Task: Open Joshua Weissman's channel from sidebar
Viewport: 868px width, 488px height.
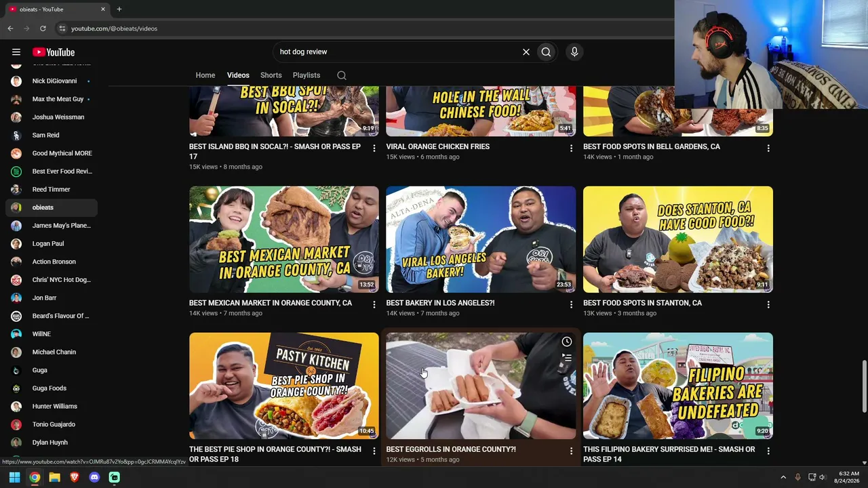Action: (52, 117)
